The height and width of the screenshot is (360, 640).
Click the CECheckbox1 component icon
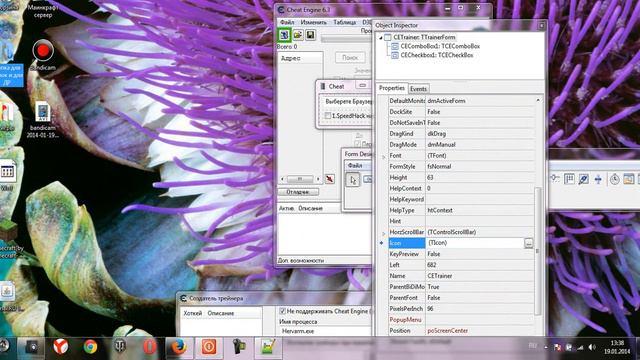[x=395, y=55]
